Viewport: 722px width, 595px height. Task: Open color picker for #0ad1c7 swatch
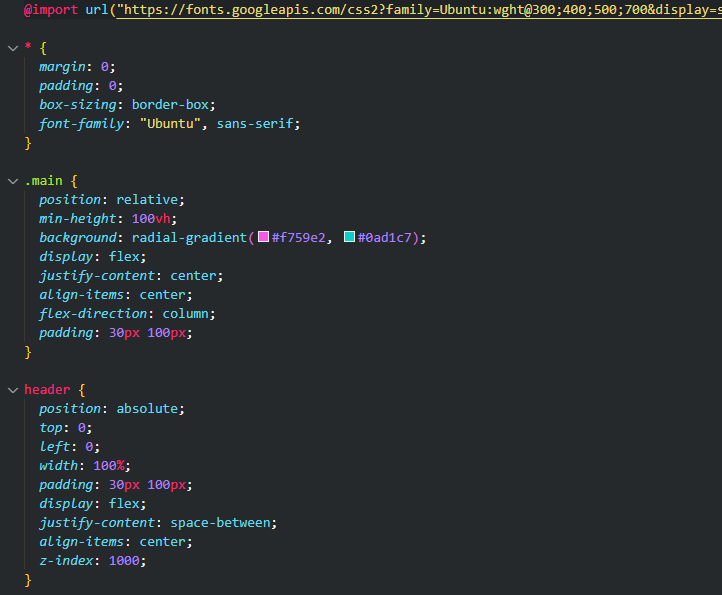click(349, 237)
